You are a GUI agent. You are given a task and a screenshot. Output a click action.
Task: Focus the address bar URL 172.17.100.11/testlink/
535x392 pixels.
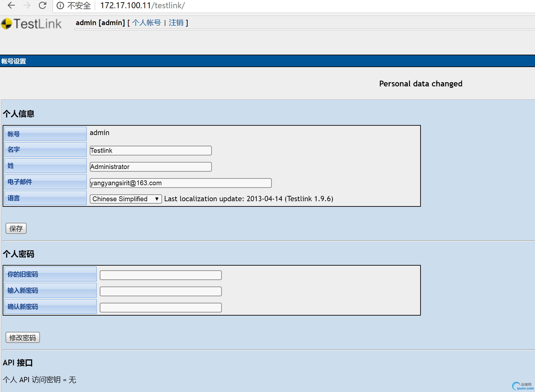click(142, 6)
